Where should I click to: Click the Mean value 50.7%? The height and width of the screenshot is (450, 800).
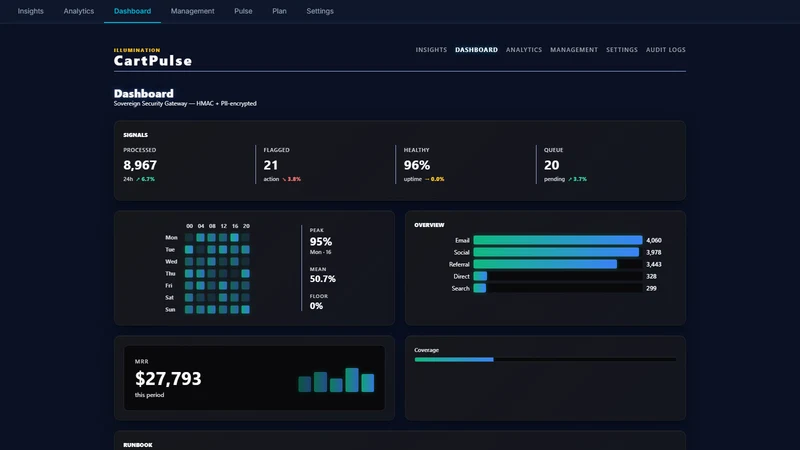click(x=322, y=279)
